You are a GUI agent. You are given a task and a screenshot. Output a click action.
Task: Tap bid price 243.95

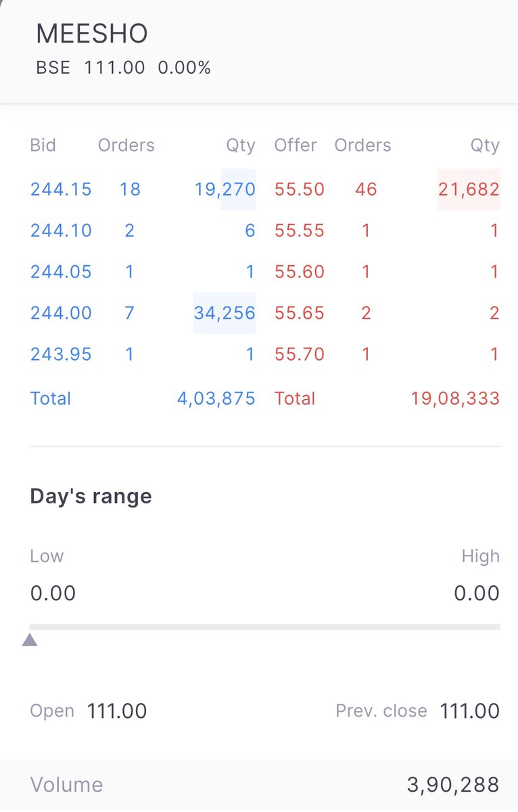(x=61, y=355)
